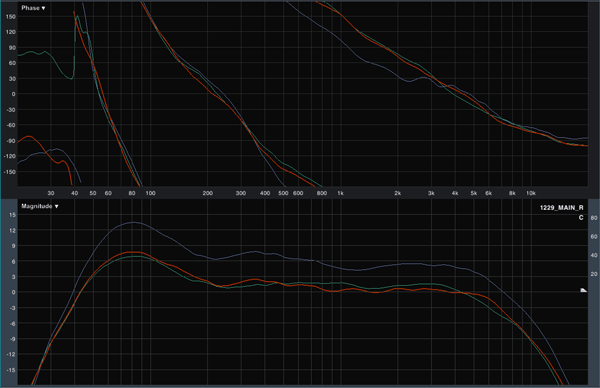Click the -150 degree phase axis label

click(x=10, y=172)
